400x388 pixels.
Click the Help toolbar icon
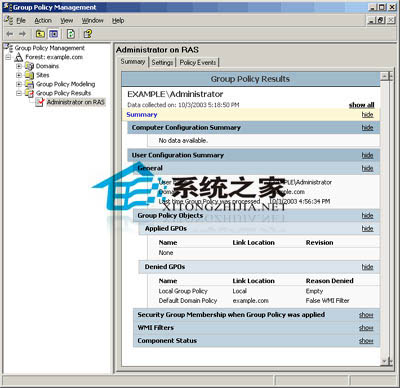88,34
